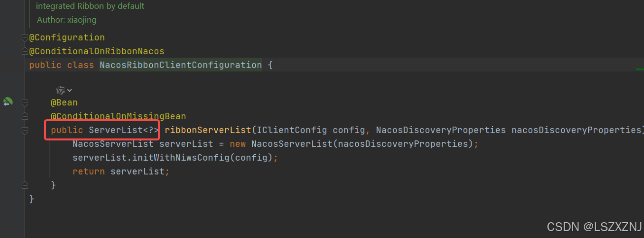Click class name NacosRibbonClientConfiguration
The width and height of the screenshot is (644, 238).
point(181,65)
